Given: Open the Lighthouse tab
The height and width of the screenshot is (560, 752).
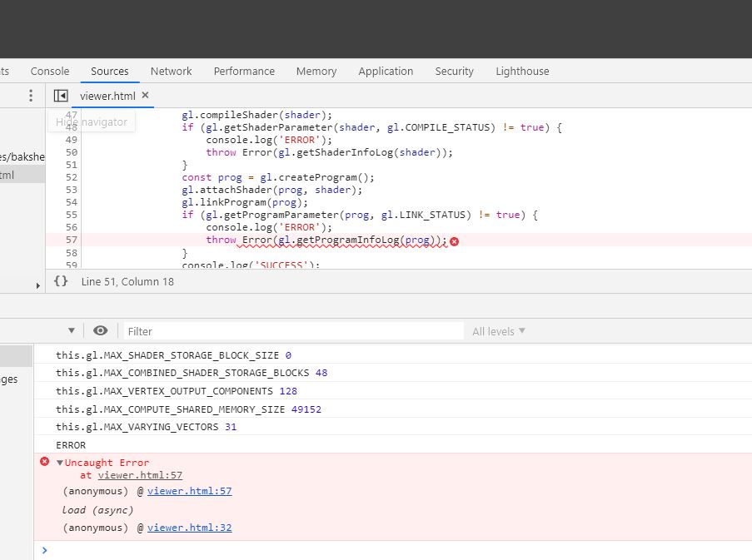Looking at the screenshot, I should tap(522, 72).
